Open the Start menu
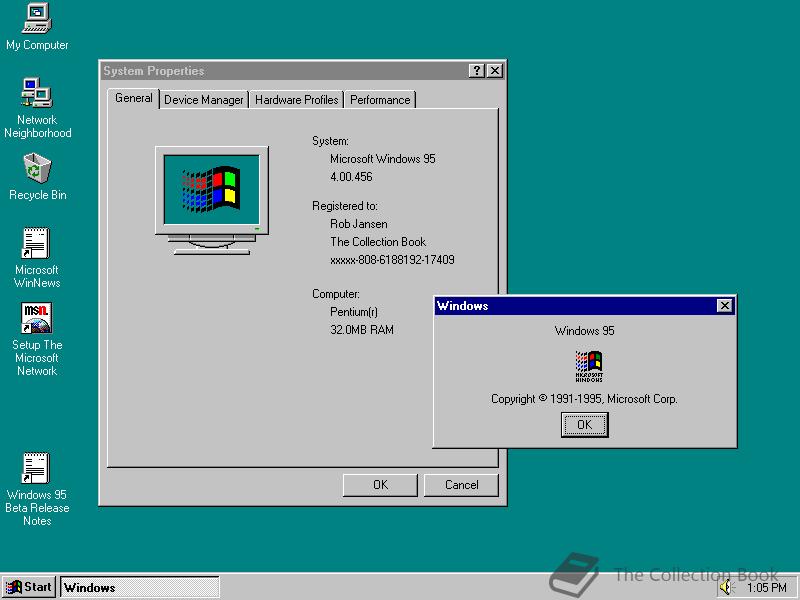The height and width of the screenshot is (600, 800). coord(29,587)
